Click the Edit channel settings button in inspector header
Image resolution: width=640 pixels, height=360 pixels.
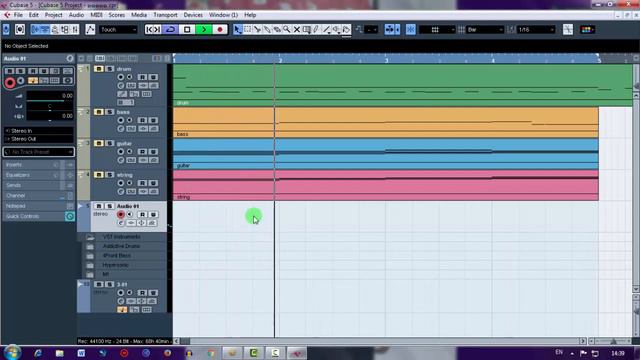70,59
